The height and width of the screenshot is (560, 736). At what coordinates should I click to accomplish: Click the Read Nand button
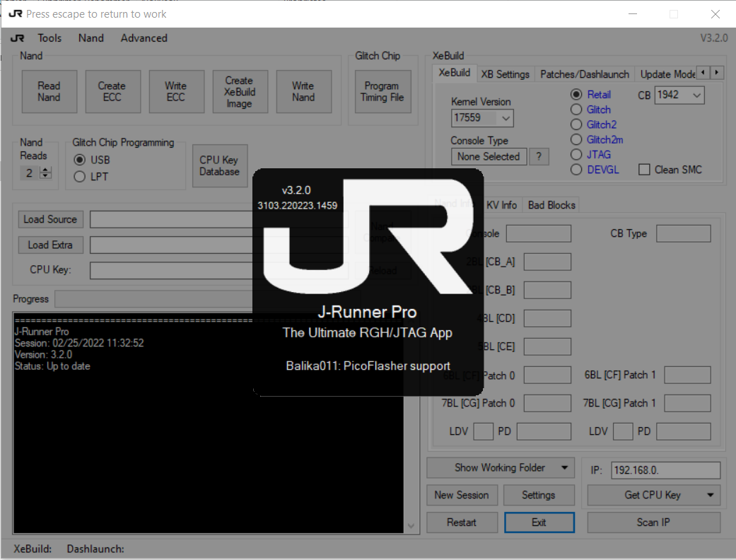tap(49, 91)
